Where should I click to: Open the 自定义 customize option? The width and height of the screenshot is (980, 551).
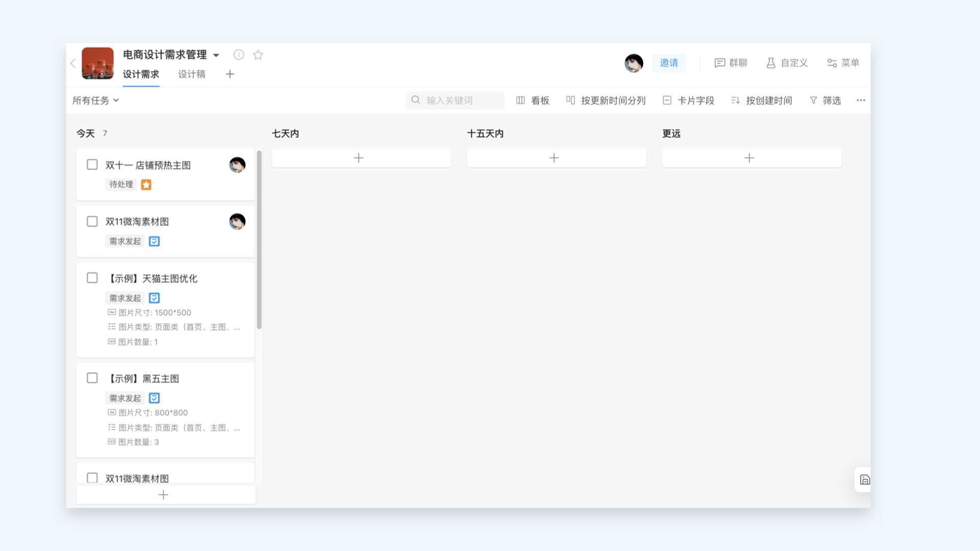coord(787,63)
